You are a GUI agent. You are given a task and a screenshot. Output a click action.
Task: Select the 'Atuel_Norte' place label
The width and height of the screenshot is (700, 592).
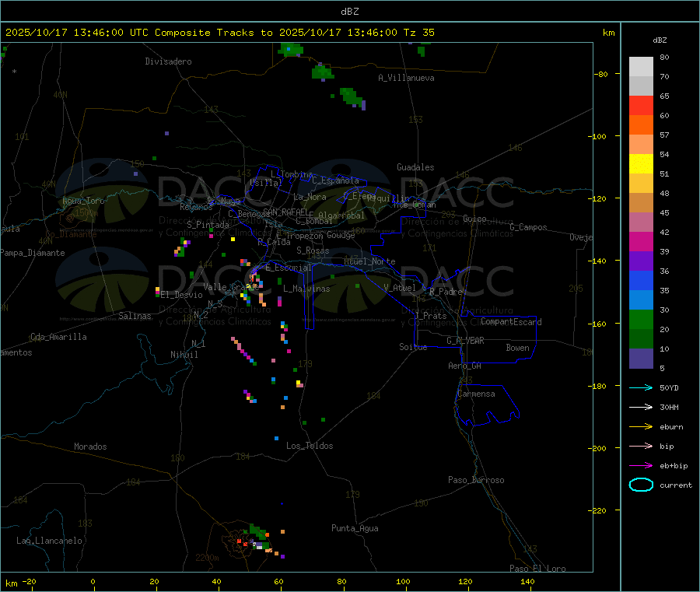[369, 261]
